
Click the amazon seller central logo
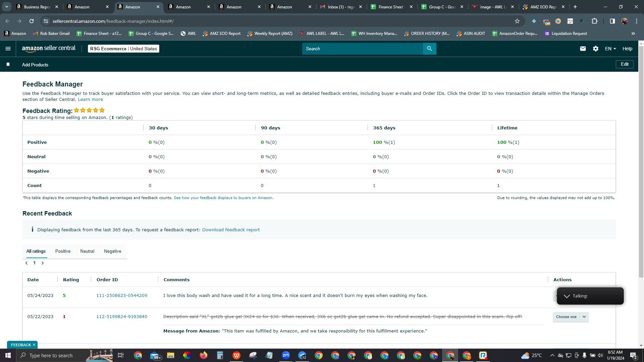(x=49, y=49)
